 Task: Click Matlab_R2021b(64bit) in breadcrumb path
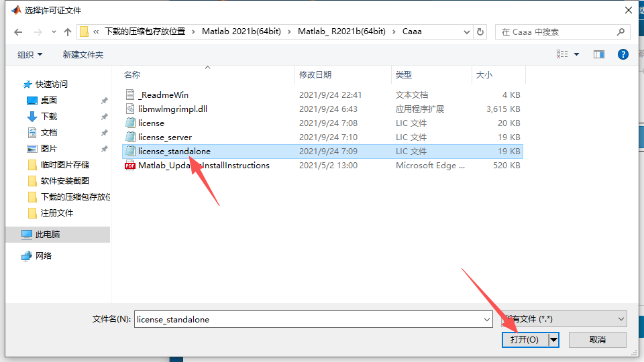(341, 32)
